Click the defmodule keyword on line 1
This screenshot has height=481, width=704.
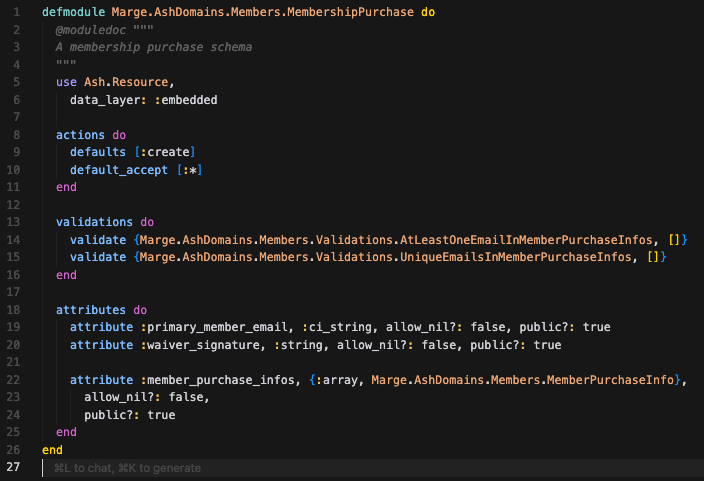[x=67, y=12]
